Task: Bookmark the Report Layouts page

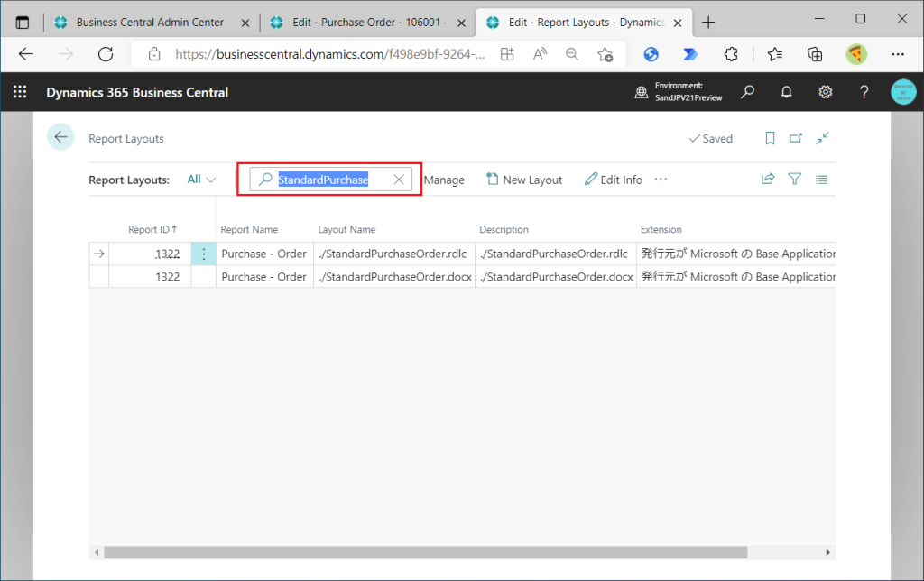Action: (770, 138)
